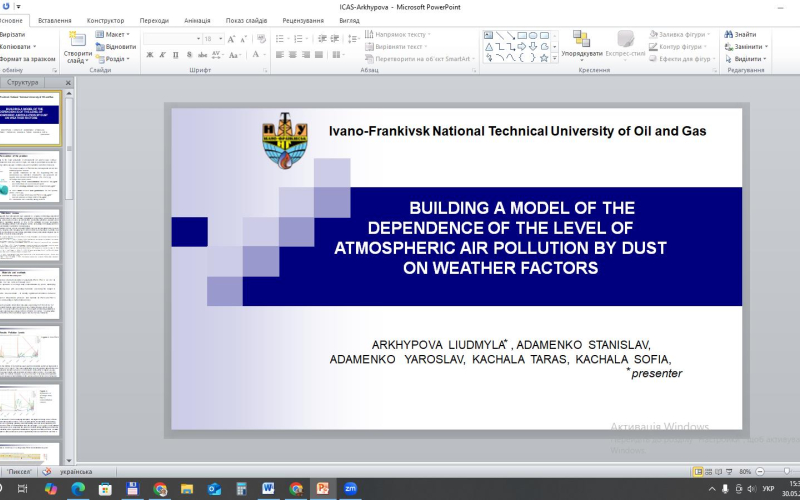This screenshot has width=800, height=500.
Task: Click the increase list indent icon
Action: (x=335, y=39)
